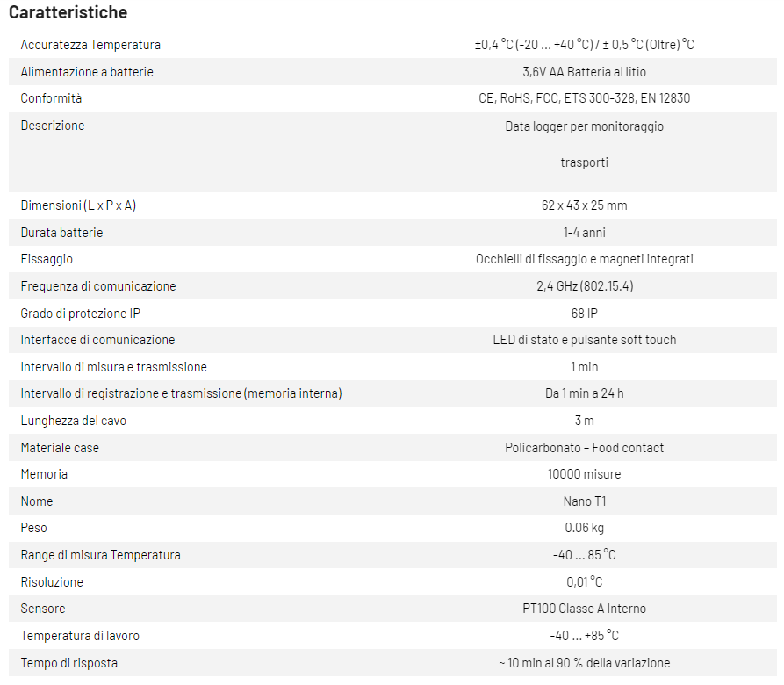784x685 pixels.
Task: Click the Grado di protezione IP label
Action: [80, 314]
